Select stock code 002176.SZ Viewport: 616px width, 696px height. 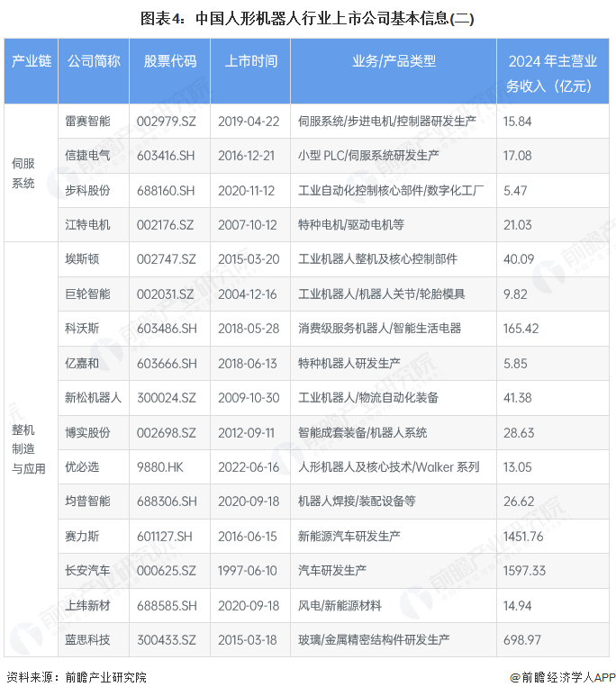tap(165, 225)
